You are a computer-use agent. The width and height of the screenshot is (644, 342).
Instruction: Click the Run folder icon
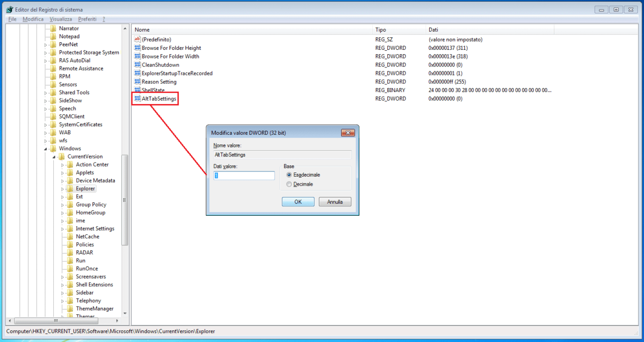click(70, 261)
